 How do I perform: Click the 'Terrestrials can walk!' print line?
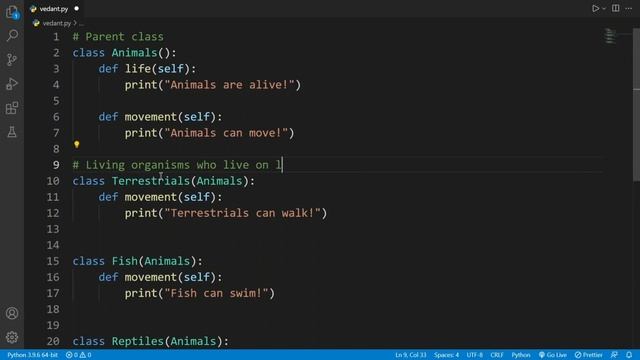[x=226, y=213]
